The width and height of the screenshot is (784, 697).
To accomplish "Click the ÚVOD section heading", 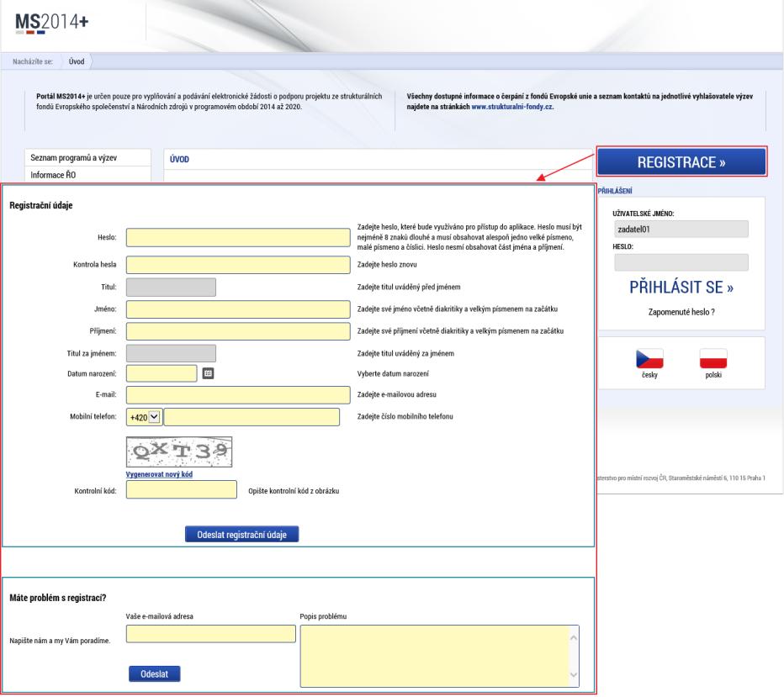I will click(179, 160).
